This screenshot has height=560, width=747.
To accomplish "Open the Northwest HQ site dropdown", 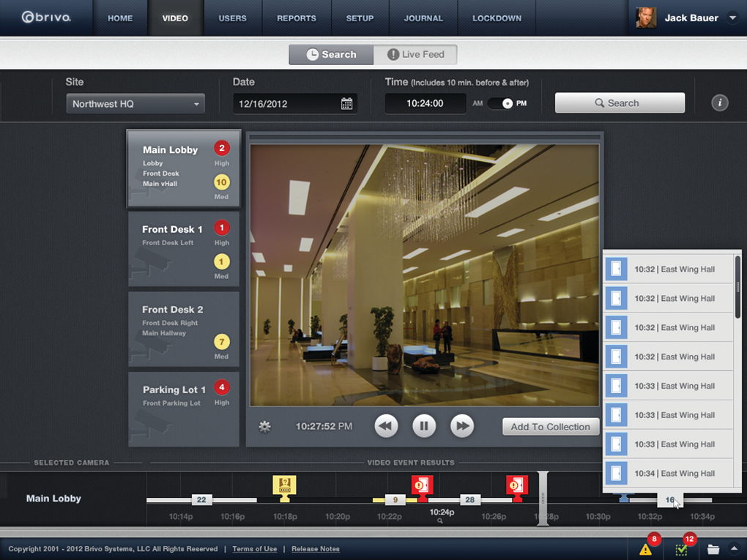I will click(x=135, y=103).
